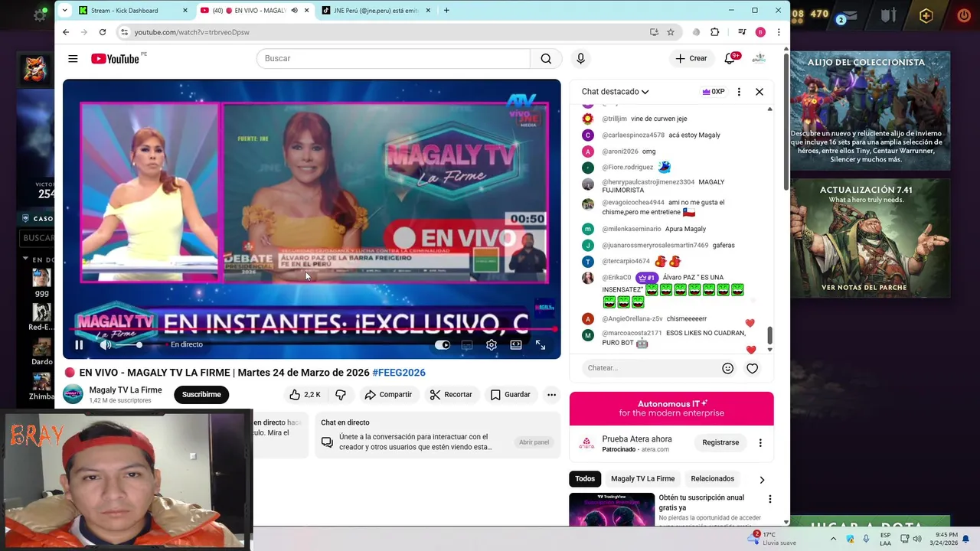Expand the Chat destacado dropdown

615,92
